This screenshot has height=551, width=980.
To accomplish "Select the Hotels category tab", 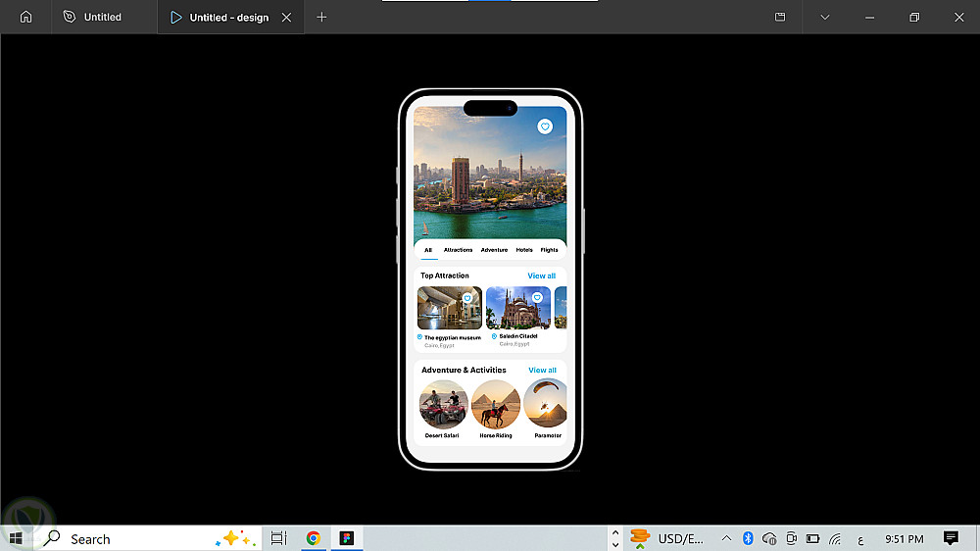I will (524, 250).
